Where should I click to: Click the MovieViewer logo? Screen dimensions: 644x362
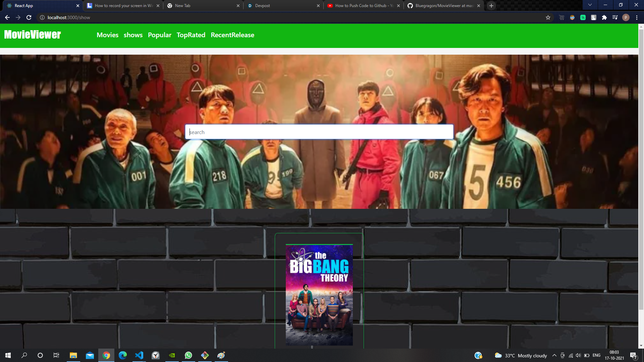click(x=33, y=35)
